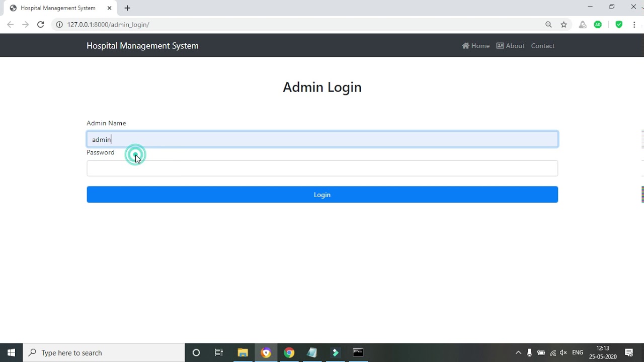This screenshot has width=644, height=362.
Task: Select the Hospital Management System browser tab
Action: pyautogui.click(x=60, y=8)
